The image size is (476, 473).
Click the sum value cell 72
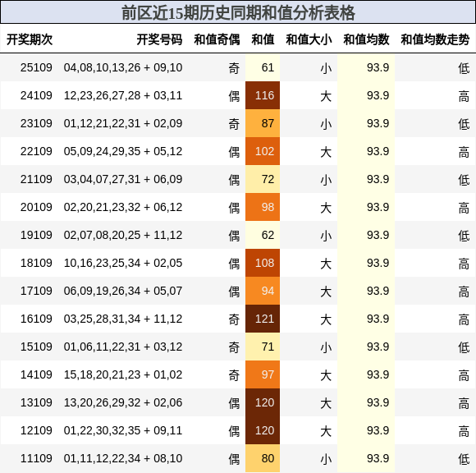click(x=263, y=179)
